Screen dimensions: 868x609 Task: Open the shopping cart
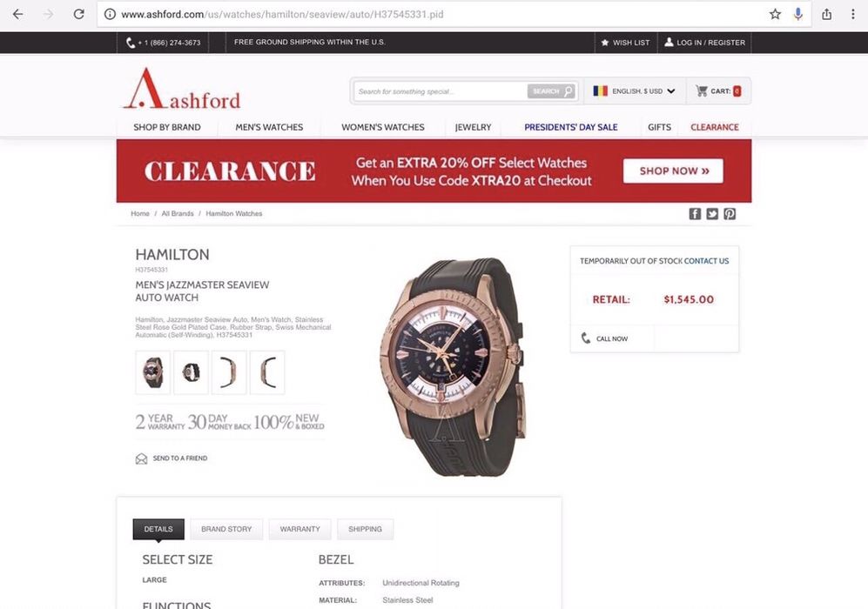click(x=718, y=91)
